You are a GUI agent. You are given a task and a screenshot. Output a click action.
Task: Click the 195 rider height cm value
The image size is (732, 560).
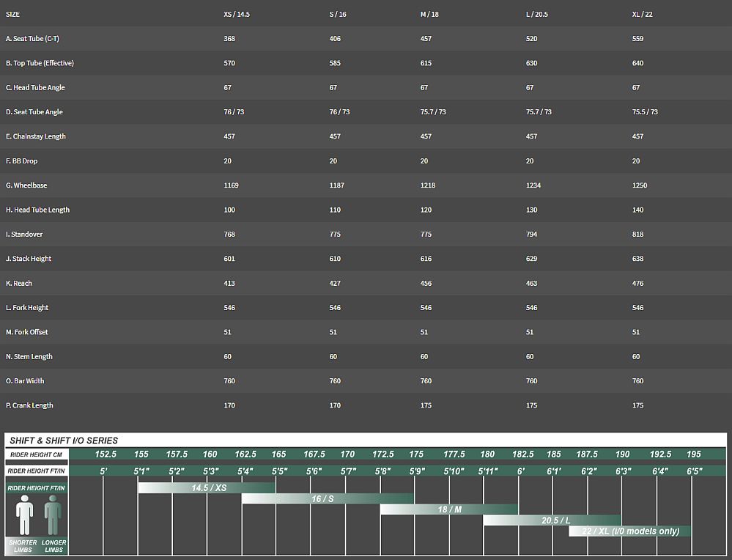pyautogui.click(x=694, y=454)
